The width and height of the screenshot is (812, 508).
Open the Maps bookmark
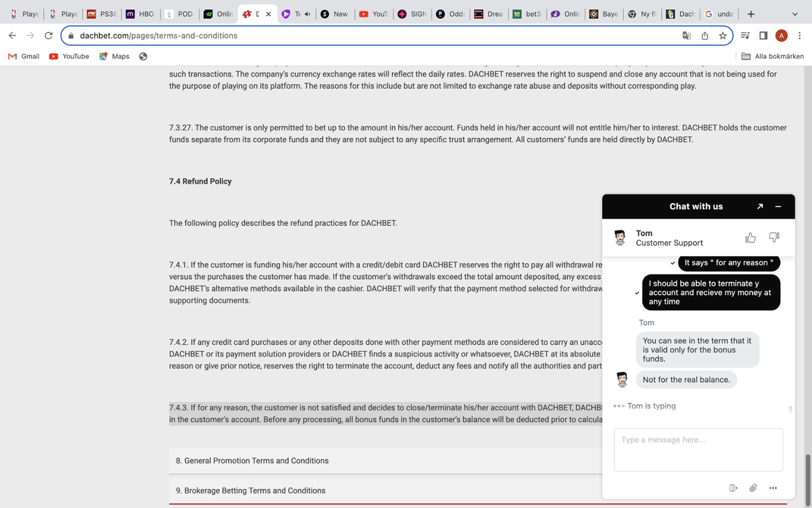click(114, 56)
